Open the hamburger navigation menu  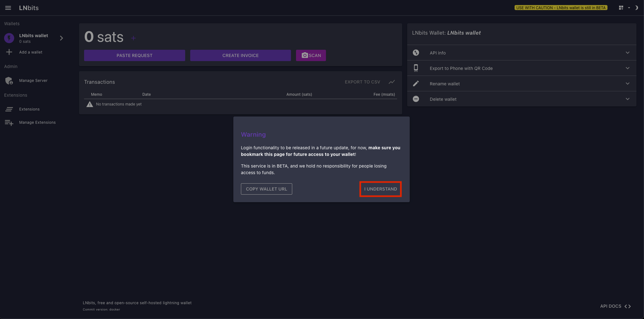[x=8, y=8]
